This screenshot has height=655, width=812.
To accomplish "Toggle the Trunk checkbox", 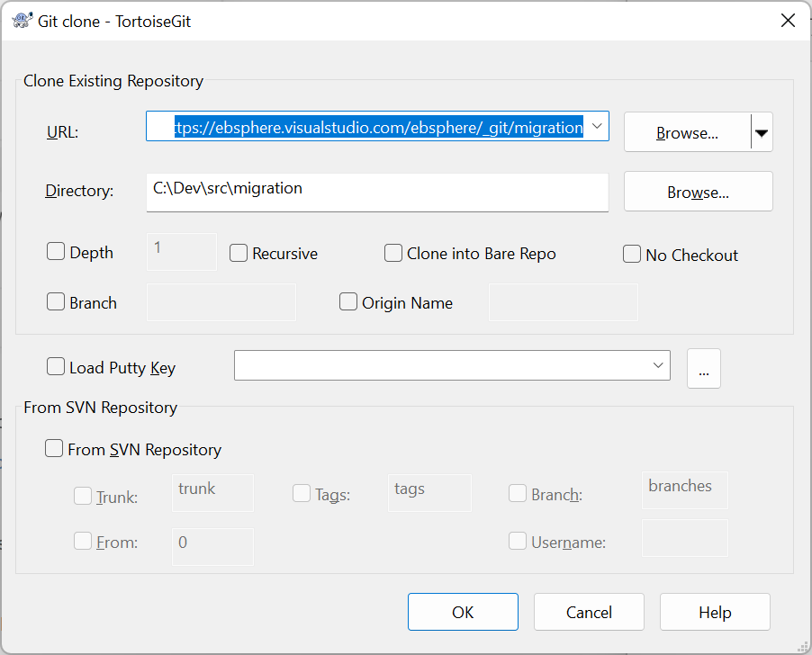I will click(x=83, y=496).
